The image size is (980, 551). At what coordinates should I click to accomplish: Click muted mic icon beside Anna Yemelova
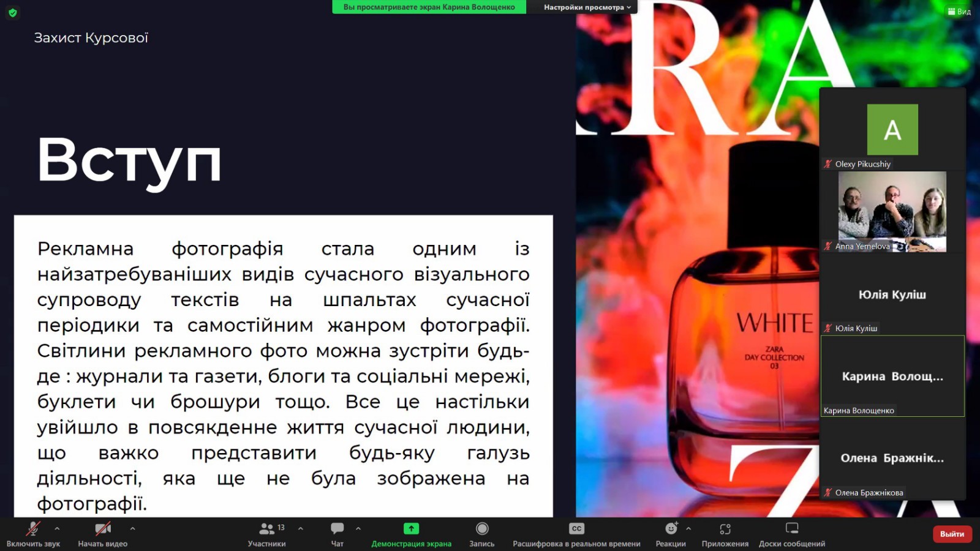(828, 246)
